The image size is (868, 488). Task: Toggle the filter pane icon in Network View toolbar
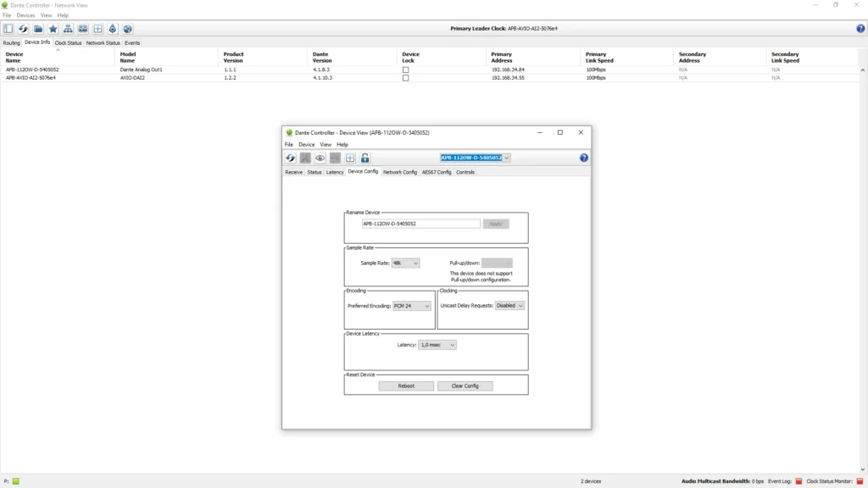pos(8,29)
